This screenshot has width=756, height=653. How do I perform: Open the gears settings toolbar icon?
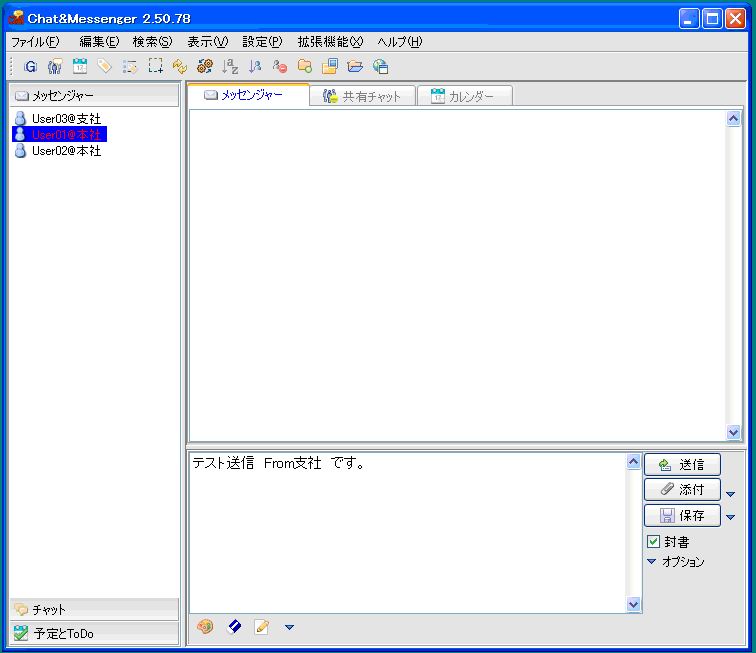tap(205, 66)
